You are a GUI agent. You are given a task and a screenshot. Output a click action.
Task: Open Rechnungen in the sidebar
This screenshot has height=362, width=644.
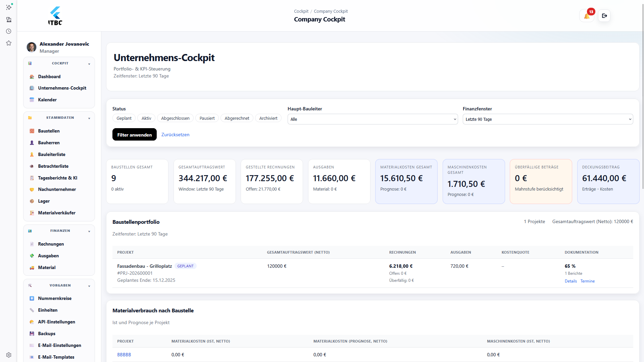coord(51,244)
